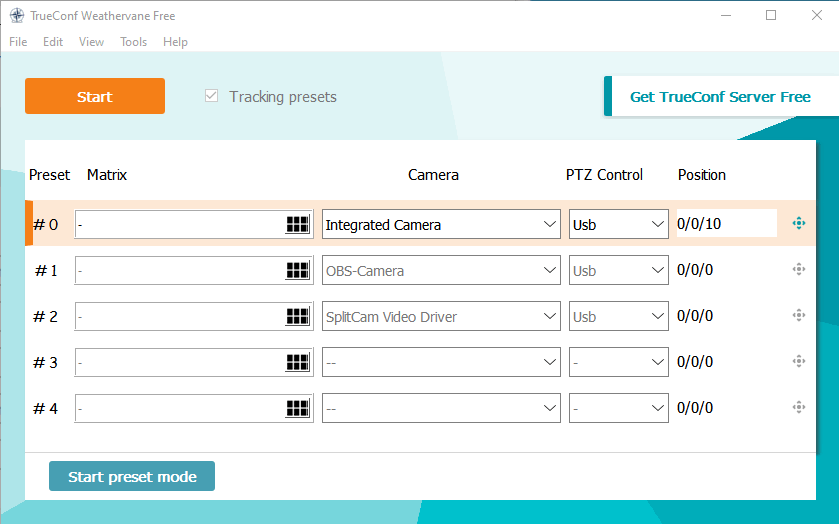Select preset row label # 2
Screen dimensions: 839x524
45,316
